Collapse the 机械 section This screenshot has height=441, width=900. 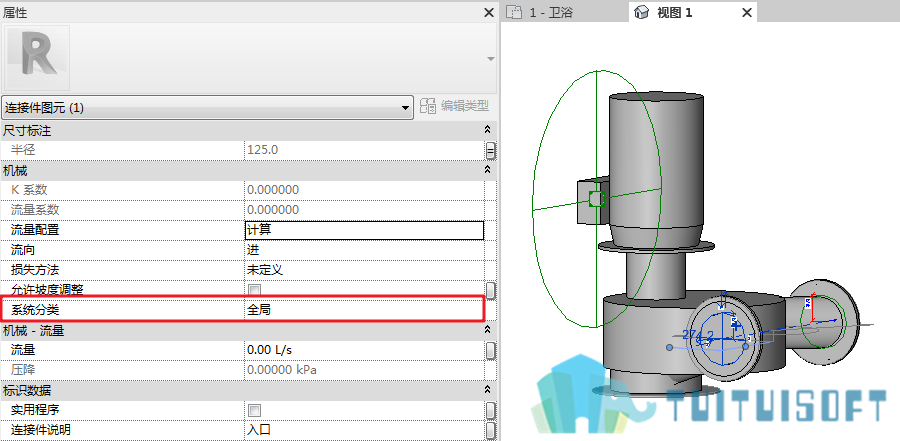point(488,171)
